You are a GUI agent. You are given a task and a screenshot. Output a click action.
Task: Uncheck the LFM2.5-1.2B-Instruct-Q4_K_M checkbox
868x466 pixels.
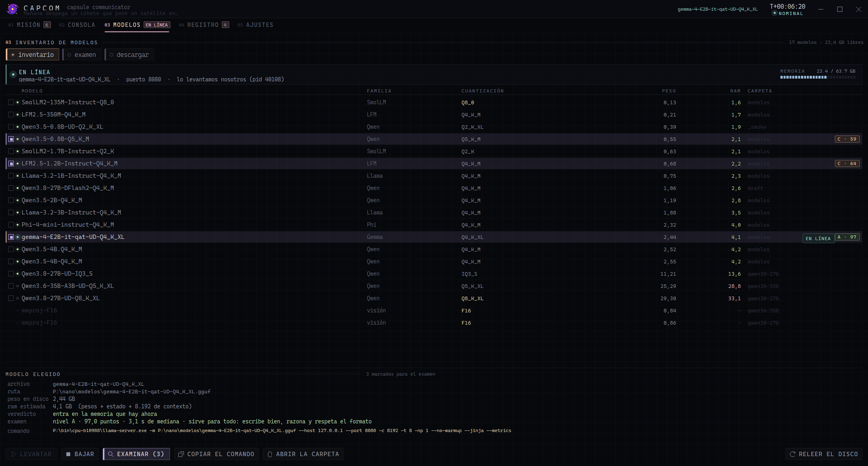point(11,163)
